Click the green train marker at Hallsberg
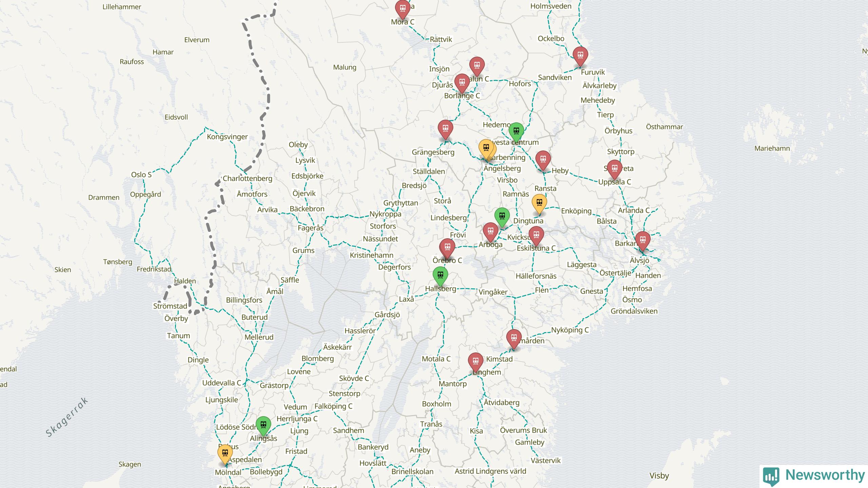Image resolution: width=868 pixels, height=488 pixels. (x=440, y=275)
